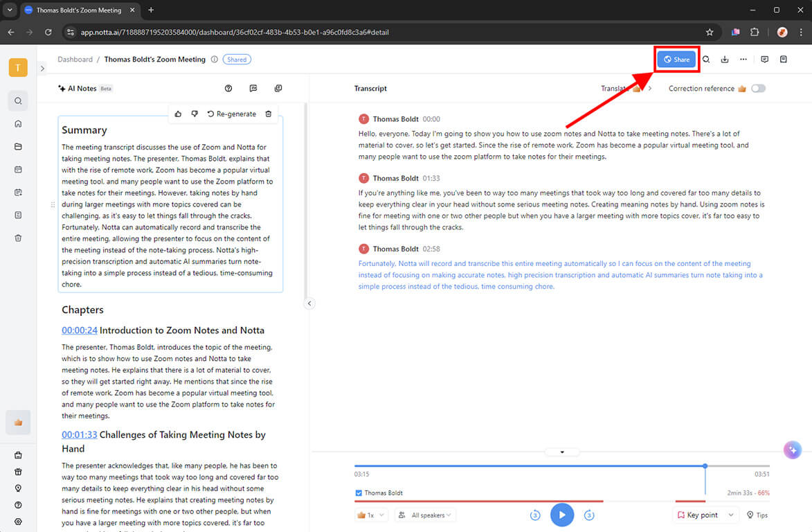Click Re-generate summary button
The width and height of the screenshot is (812, 532).
pyautogui.click(x=231, y=114)
